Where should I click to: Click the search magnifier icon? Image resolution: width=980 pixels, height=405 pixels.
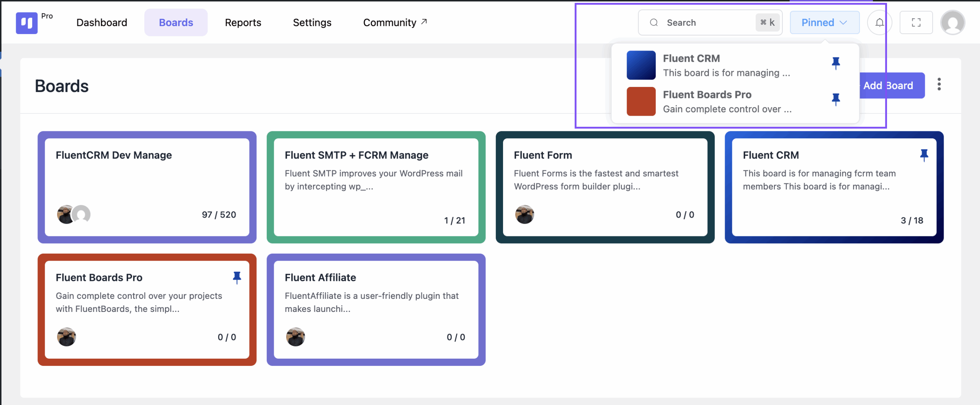click(x=654, y=23)
